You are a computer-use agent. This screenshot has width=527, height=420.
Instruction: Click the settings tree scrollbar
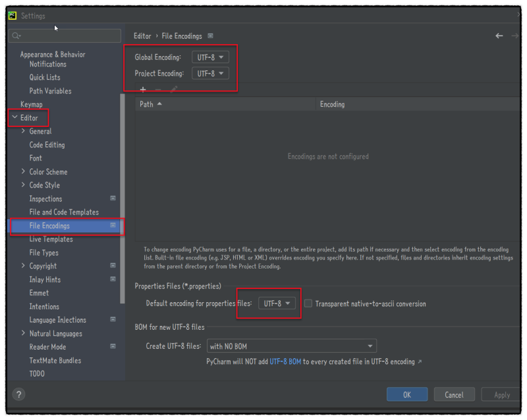[x=123, y=198]
